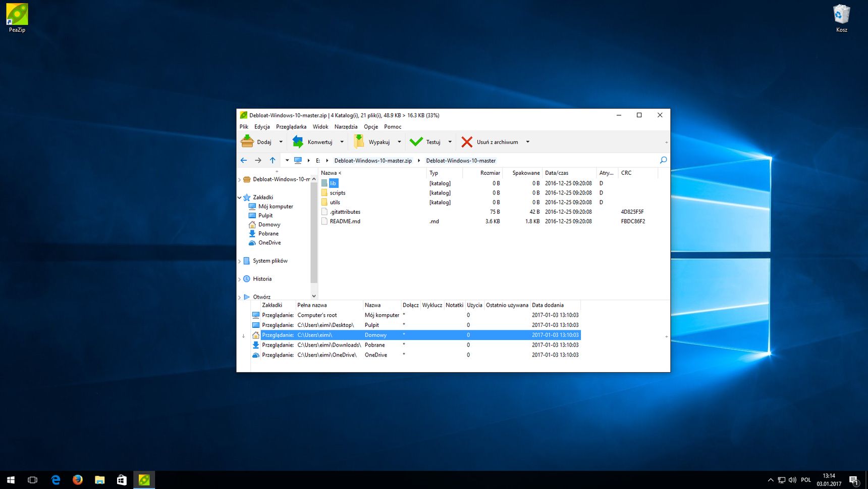
Task: Sort by Nazwa column header
Action: pyautogui.click(x=373, y=173)
